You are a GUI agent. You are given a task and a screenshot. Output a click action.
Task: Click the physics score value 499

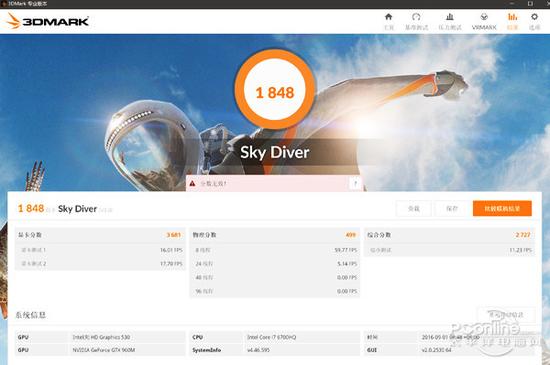(351, 235)
